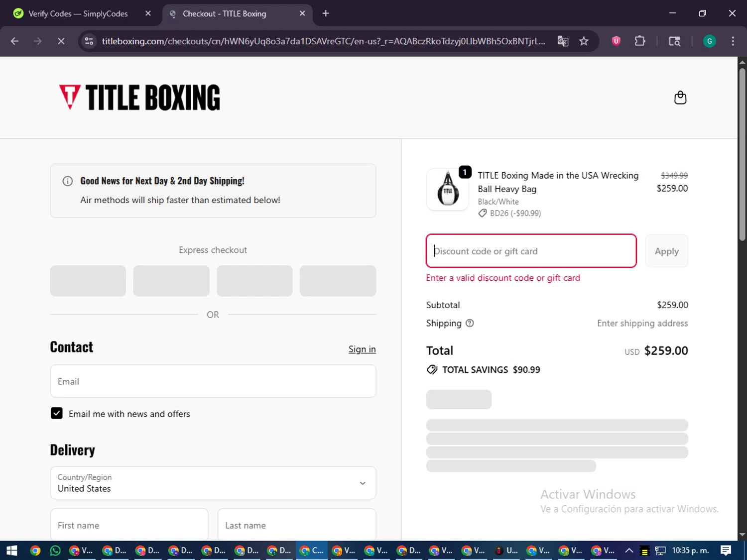Bookmark this page with the star icon
Screen dimensions: 747x560
[x=584, y=41]
